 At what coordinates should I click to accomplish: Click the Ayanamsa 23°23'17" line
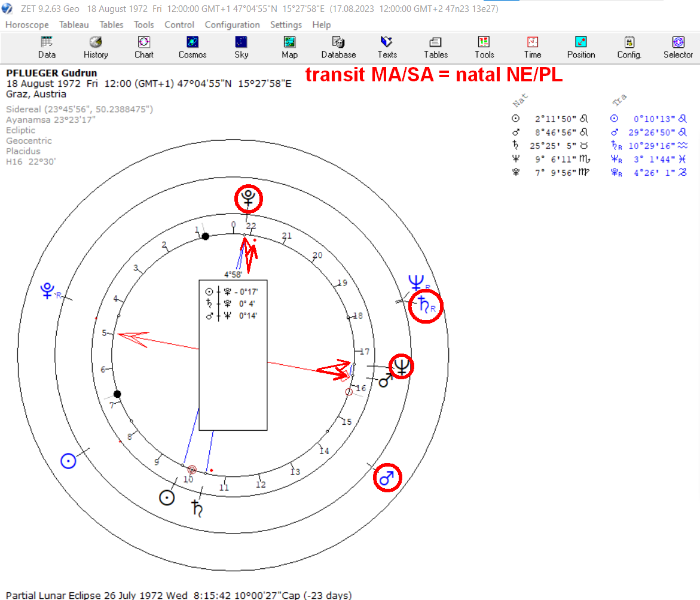(x=50, y=120)
